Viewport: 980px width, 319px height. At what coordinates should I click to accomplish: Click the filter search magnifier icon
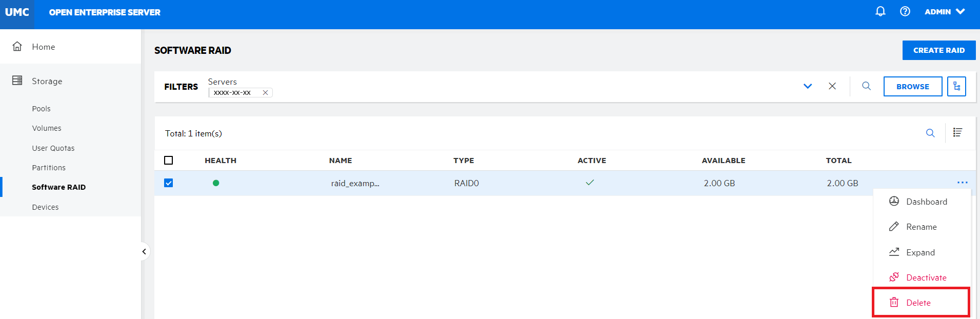click(x=866, y=86)
